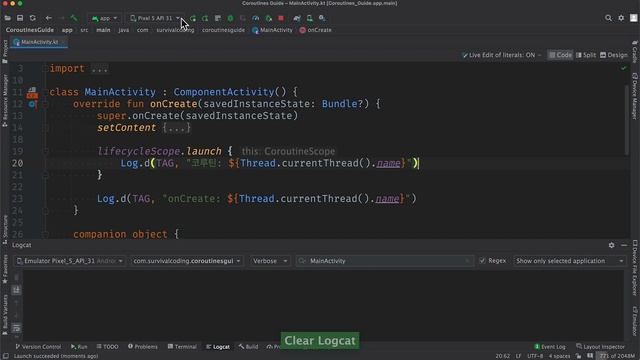Open Show only selected application dropdown
The width and height of the screenshot is (640, 360).
(x=569, y=261)
